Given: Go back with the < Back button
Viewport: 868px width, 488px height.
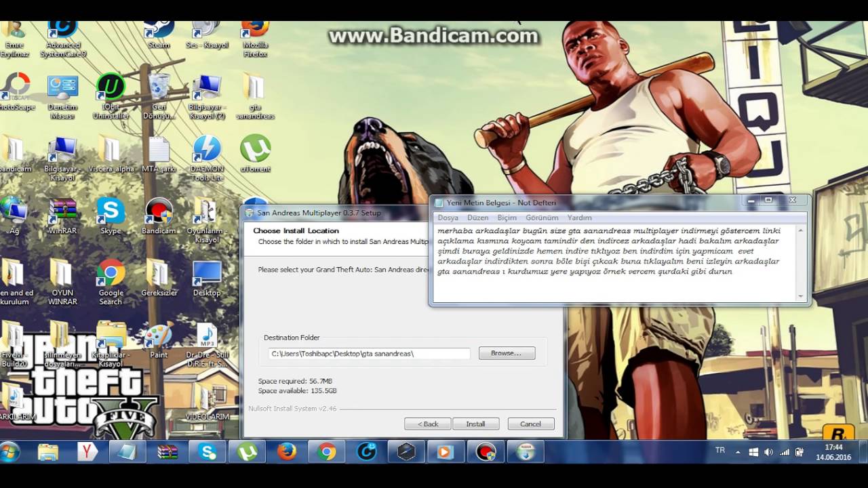Looking at the screenshot, I should coord(427,424).
